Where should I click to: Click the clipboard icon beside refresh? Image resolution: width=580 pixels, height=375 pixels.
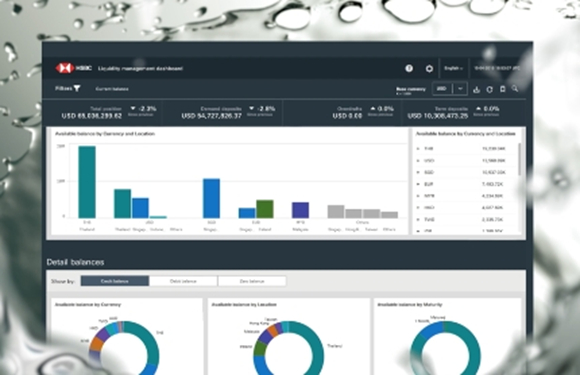pyautogui.click(x=502, y=89)
